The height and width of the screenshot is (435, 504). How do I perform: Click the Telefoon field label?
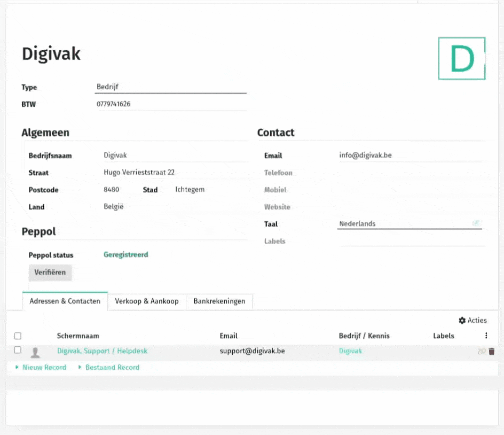click(278, 173)
